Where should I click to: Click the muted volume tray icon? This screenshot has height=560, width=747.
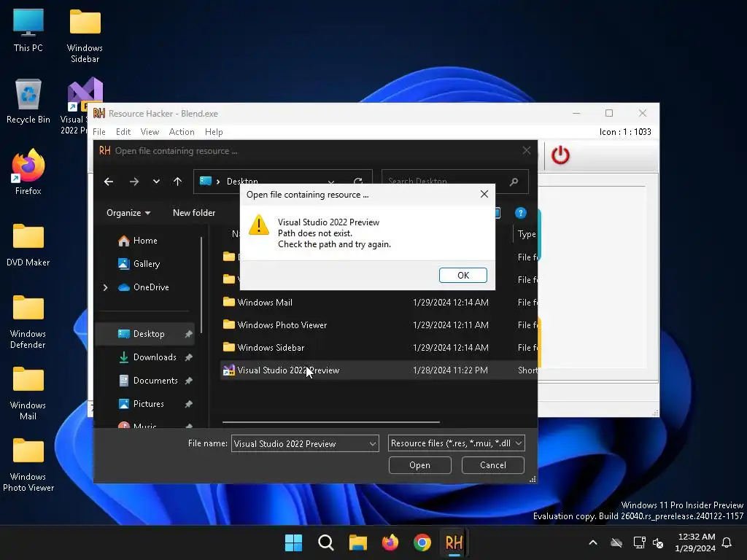pos(659,542)
